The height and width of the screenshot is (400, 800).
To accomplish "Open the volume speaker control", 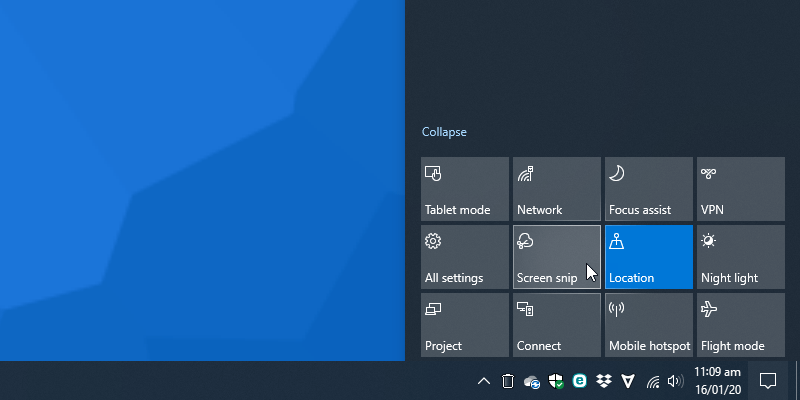I will [x=675, y=381].
